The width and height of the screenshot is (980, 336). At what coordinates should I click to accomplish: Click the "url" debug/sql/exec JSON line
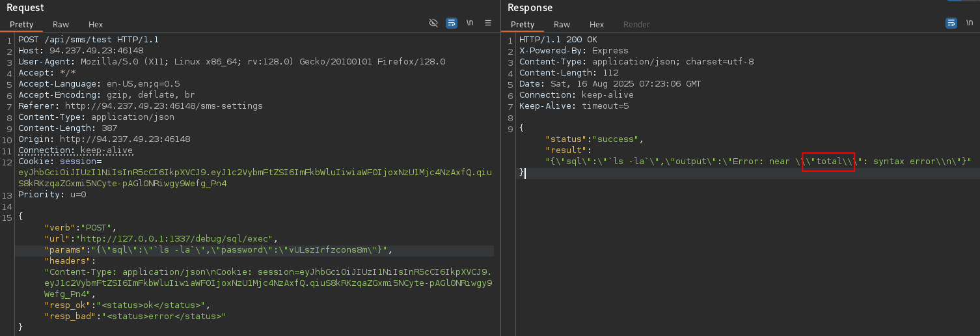163,238
